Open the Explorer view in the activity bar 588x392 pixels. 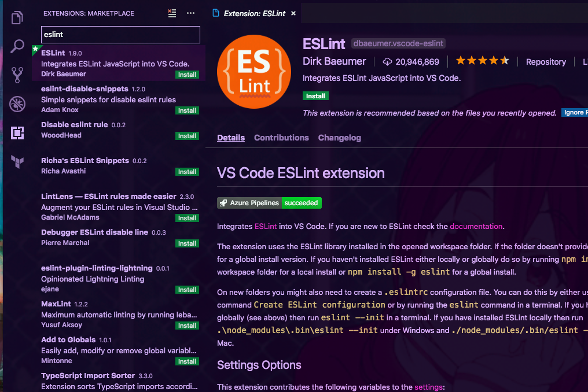point(17,17)
